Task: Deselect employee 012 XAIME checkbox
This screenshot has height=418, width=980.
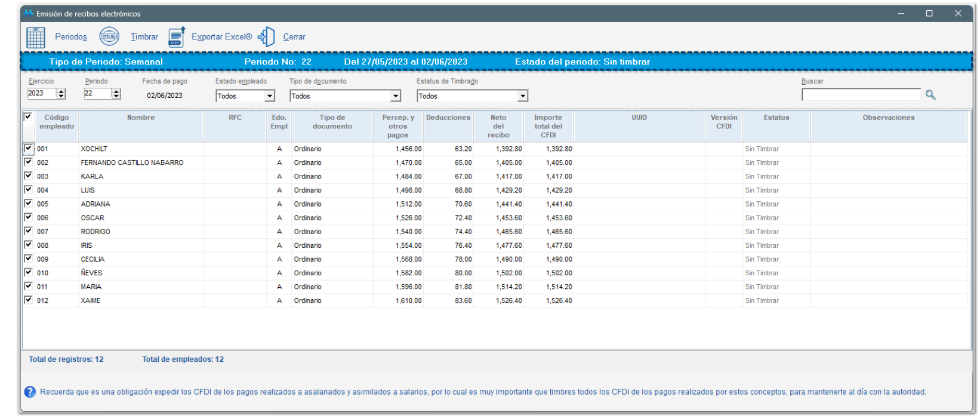Action: 28,300
